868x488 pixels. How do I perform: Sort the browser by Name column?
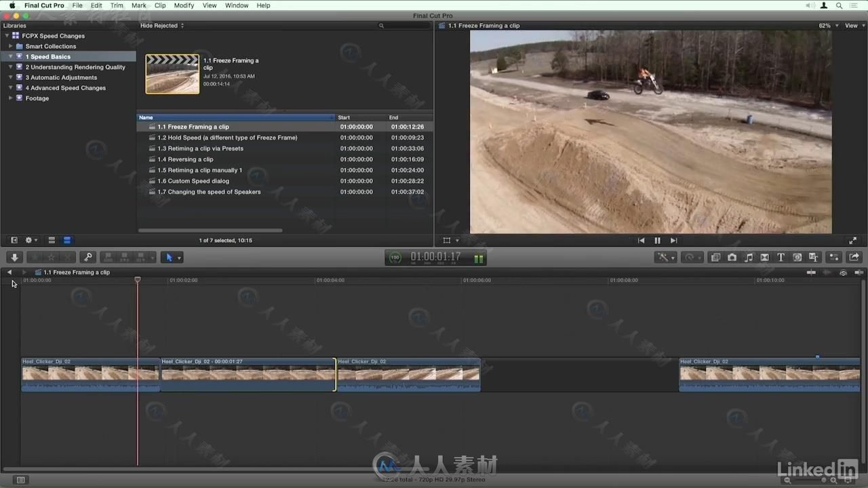(236, 117)
